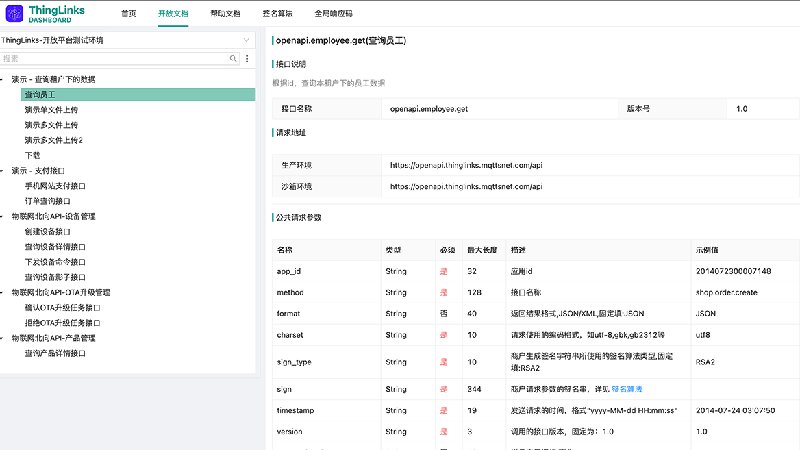Image resolution: width=800 pixels, height=450 pixels.
Task: Collapse the 物联网北向API-设备管理 group
Action: [x=2, y=216]
